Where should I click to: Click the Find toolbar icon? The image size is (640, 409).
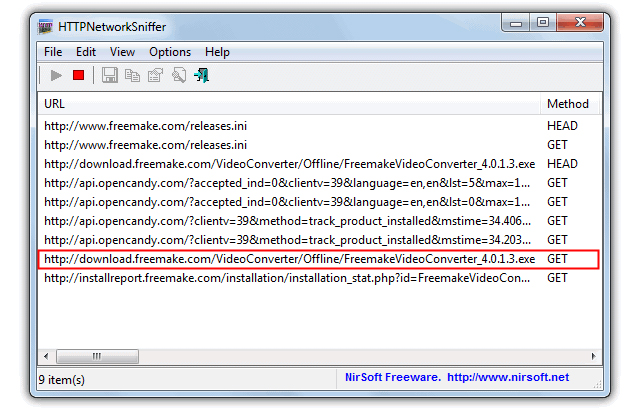179,76
